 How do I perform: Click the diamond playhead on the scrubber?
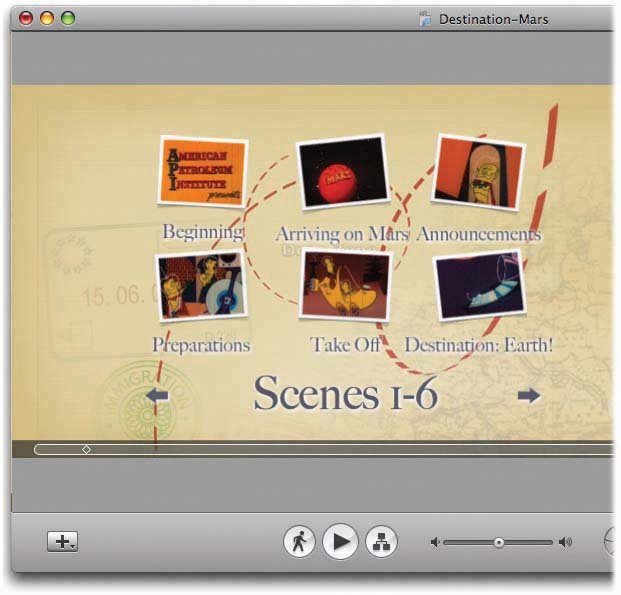86,450
